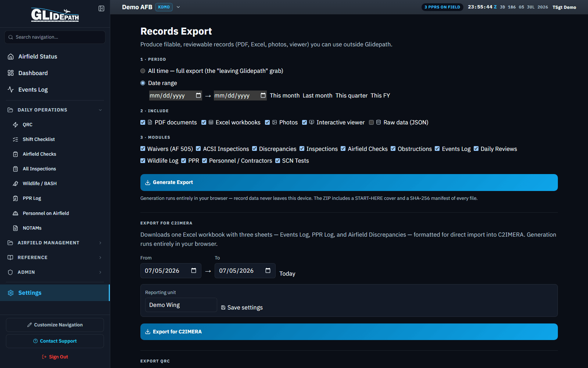Collapse the Daily Operations section chevron

(100, 110)
